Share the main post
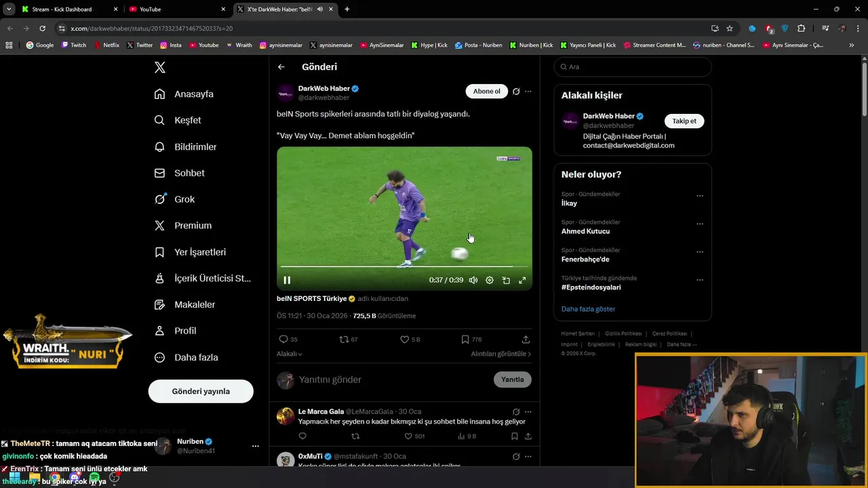 click(x=526, y=339)
